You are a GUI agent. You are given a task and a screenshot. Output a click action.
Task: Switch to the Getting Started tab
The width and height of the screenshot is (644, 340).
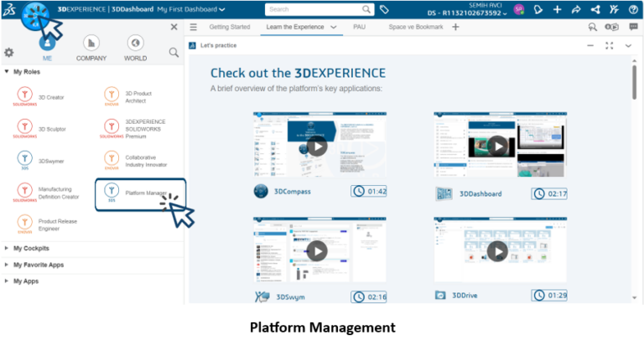229,27
